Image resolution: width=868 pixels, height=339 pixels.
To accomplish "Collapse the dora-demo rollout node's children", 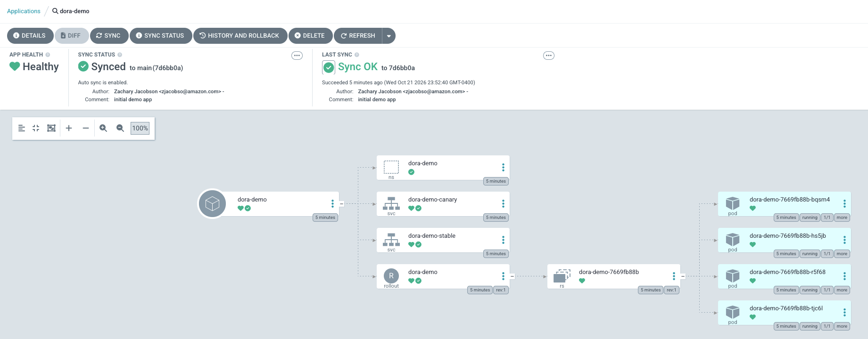I will [x=512, y=276].
